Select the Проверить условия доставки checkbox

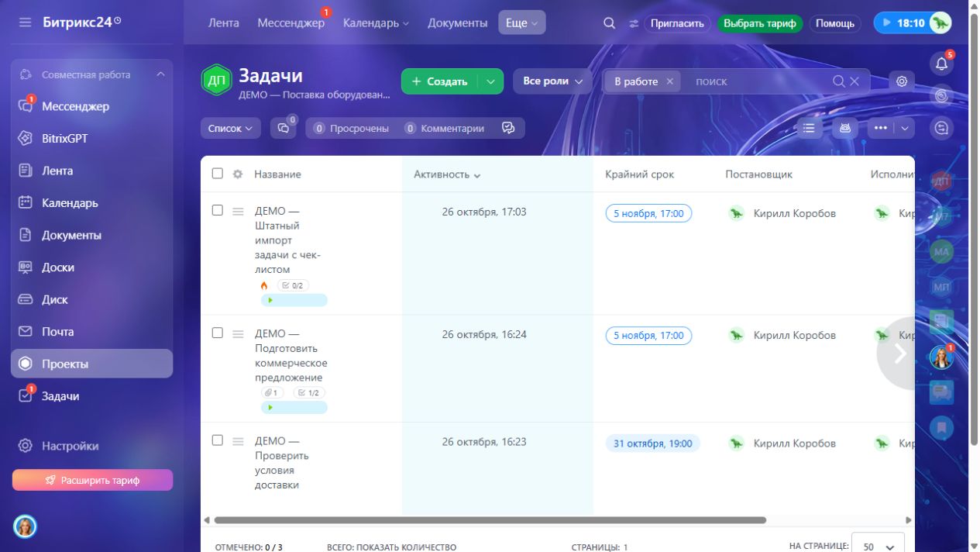tap(218, 440)
